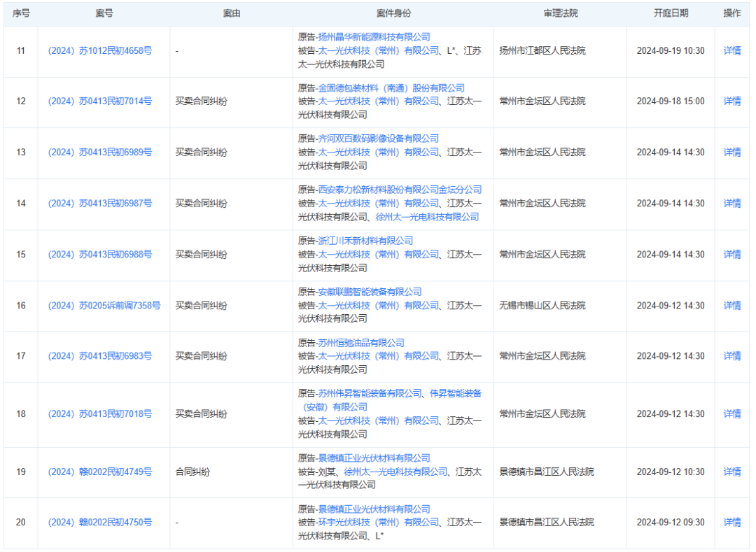Image resolution: width=756 pixels, height=552 pixels.
Task: Open 详情 for row number 20
Action: click(732, 523)
